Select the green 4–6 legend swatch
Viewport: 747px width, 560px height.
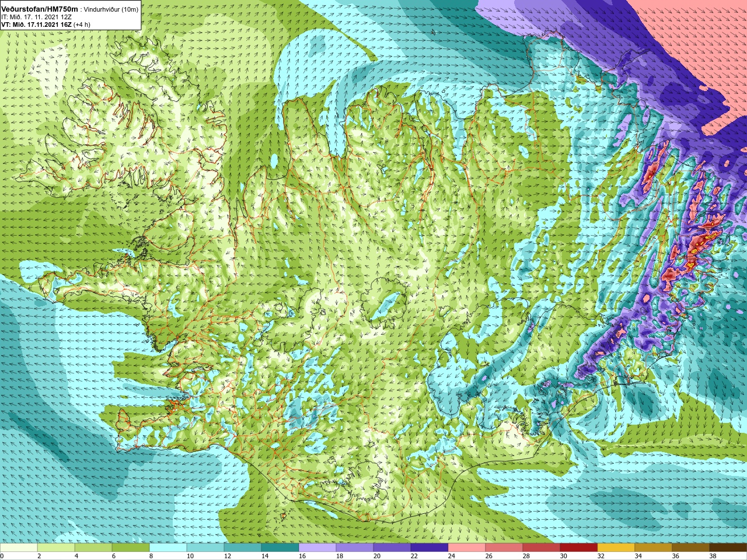(93, 548)
